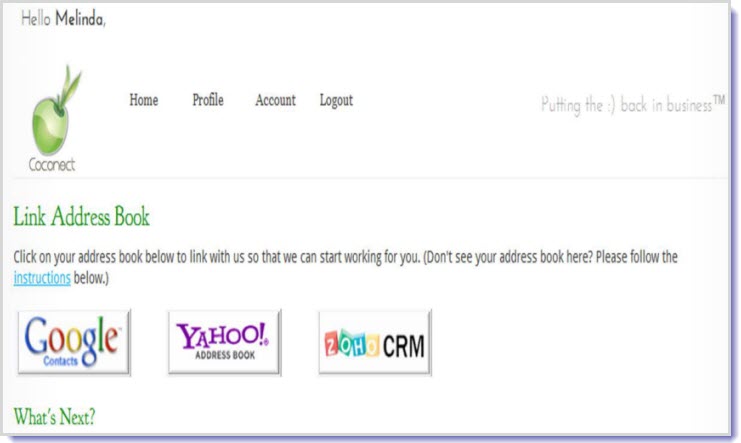Click the word Hello in the greeting
The image size is (741, 443).
coord(36,20)
